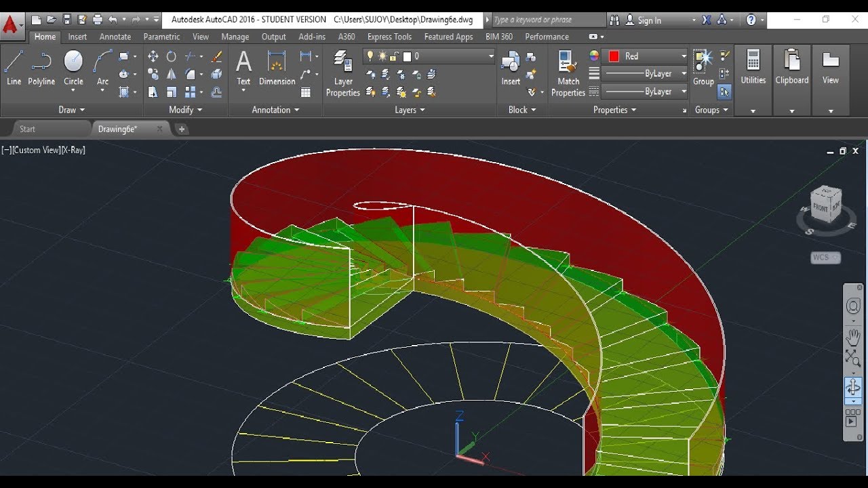Click the Plot printer icon
Viewport: 868px width, 488px height.
click(x=98, y=20)
